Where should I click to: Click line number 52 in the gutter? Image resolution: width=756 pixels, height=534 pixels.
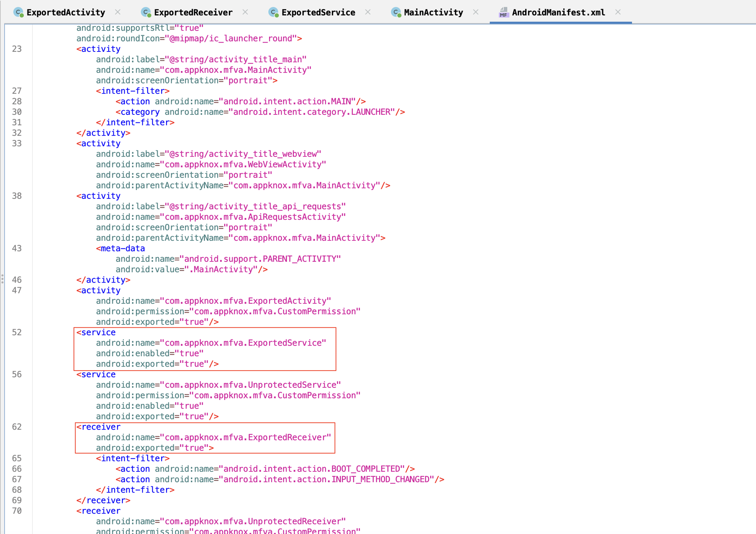click(x=17, y=332)
